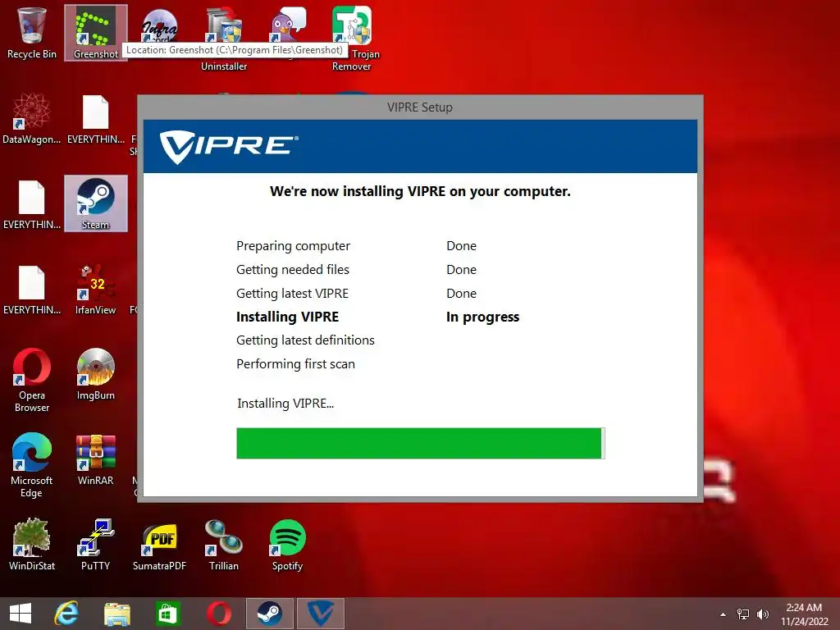Viewport: 840px width, 630px height.
Task: Open the volume control tray icon
Action: [762, 614]
